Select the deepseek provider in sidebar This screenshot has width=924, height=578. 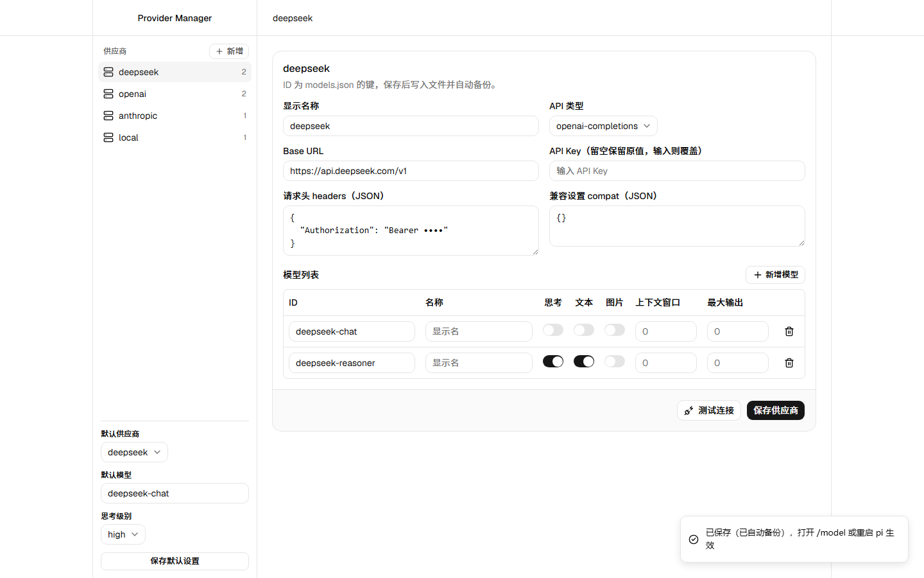click(x=175, y=72)
